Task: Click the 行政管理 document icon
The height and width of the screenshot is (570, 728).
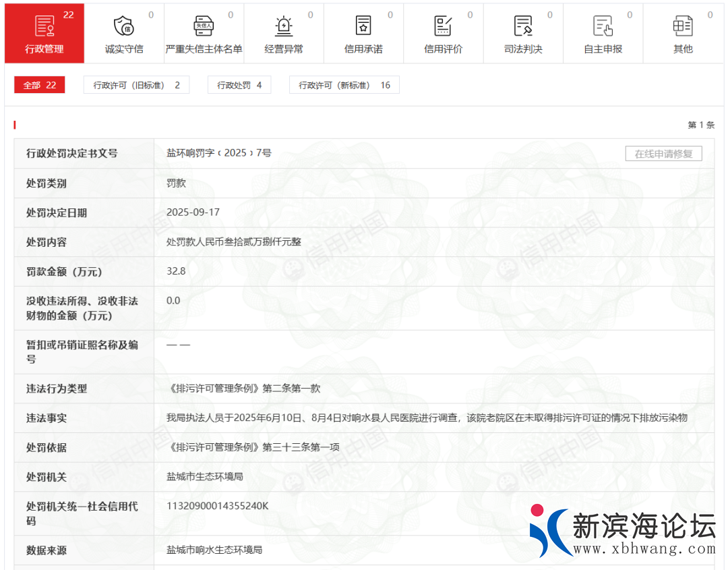Action: click(x=44, y=26)
